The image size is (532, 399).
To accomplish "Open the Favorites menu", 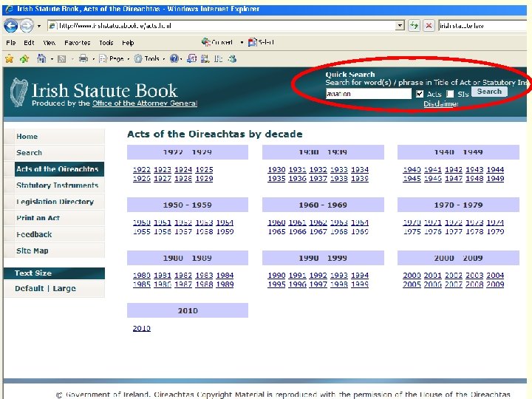I will (x=78, y=43).
